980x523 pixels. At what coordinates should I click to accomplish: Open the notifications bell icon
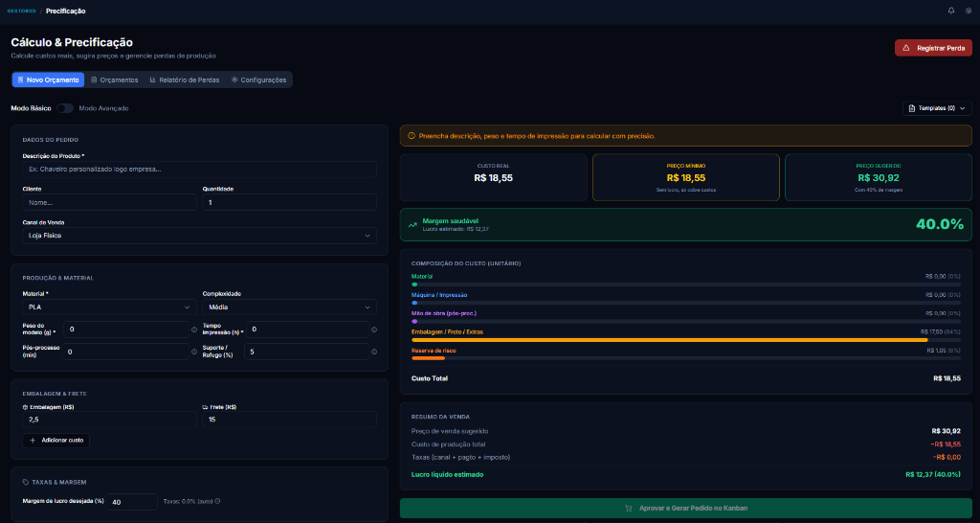coord(951,11)
